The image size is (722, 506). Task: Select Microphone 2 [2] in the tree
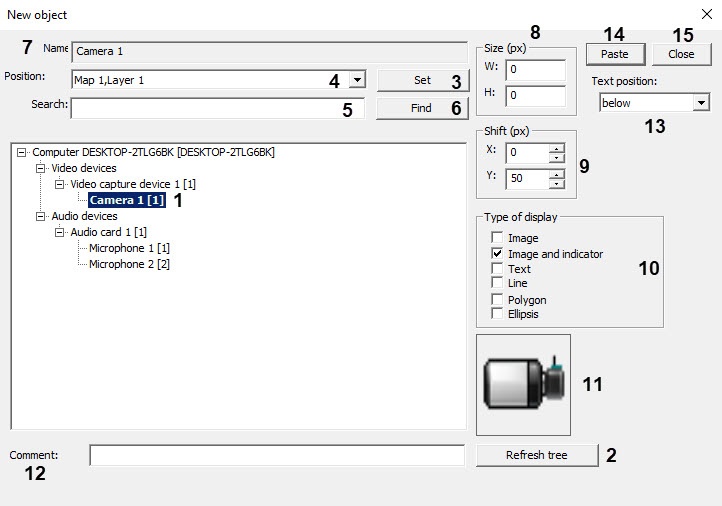[129, 264]
